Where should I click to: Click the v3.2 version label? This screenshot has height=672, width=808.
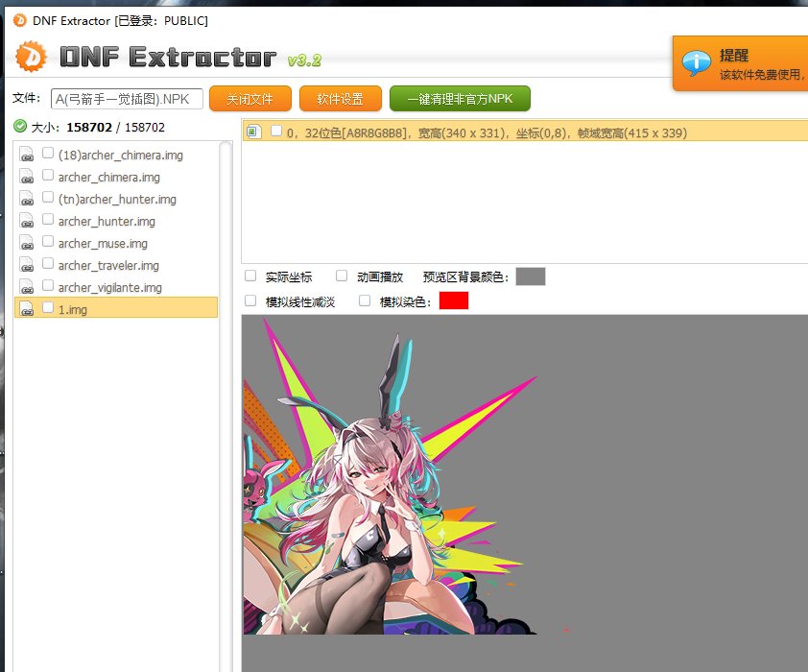(x=304, y=60)
